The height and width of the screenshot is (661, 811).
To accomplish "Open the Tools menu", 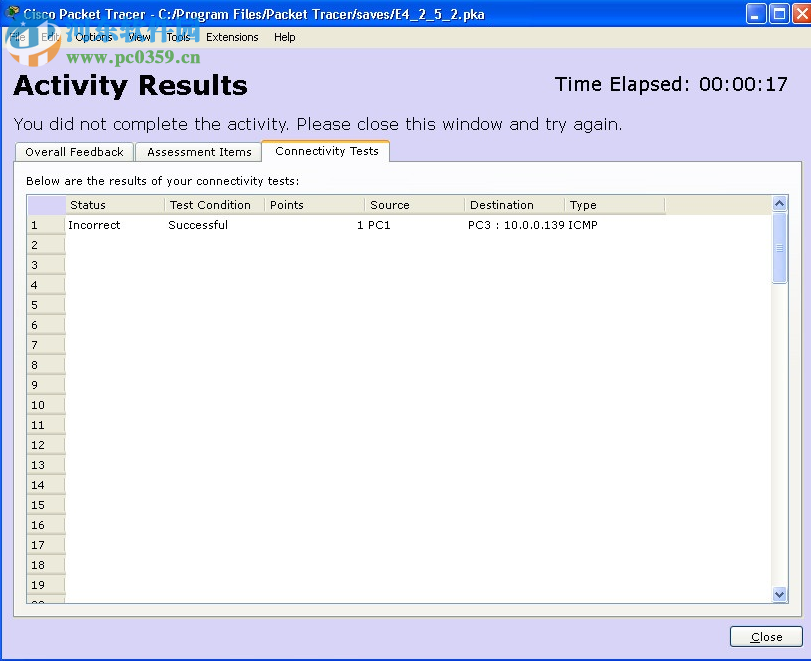I will tap(178, 37).
